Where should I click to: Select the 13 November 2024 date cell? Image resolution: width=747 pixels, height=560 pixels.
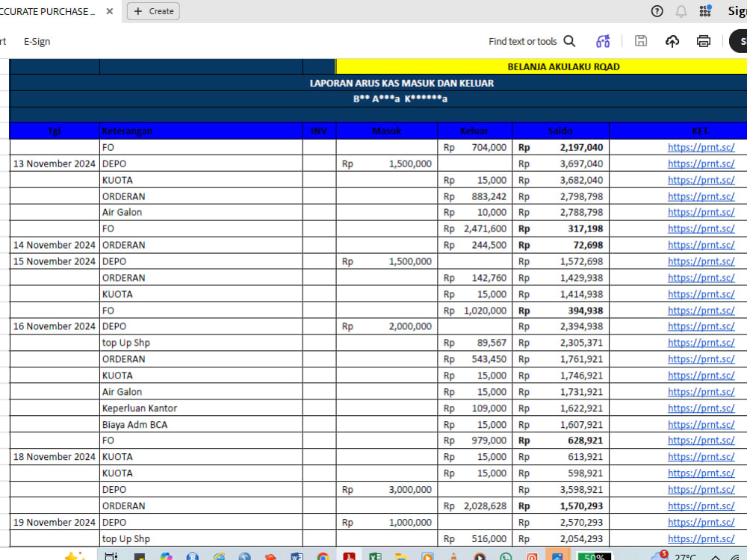pyautogui.click(x=55, y=164)
